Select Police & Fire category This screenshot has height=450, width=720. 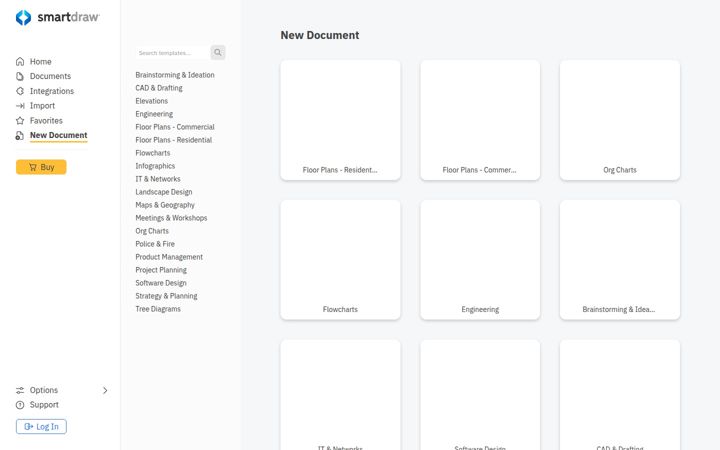(155, 244)
